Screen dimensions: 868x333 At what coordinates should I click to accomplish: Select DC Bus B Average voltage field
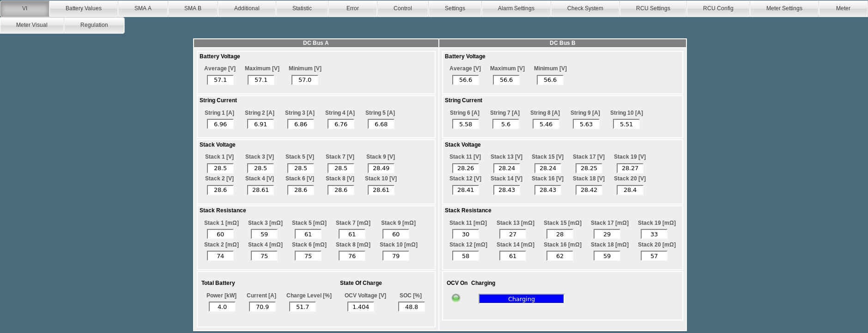click(x=466, y=80)
